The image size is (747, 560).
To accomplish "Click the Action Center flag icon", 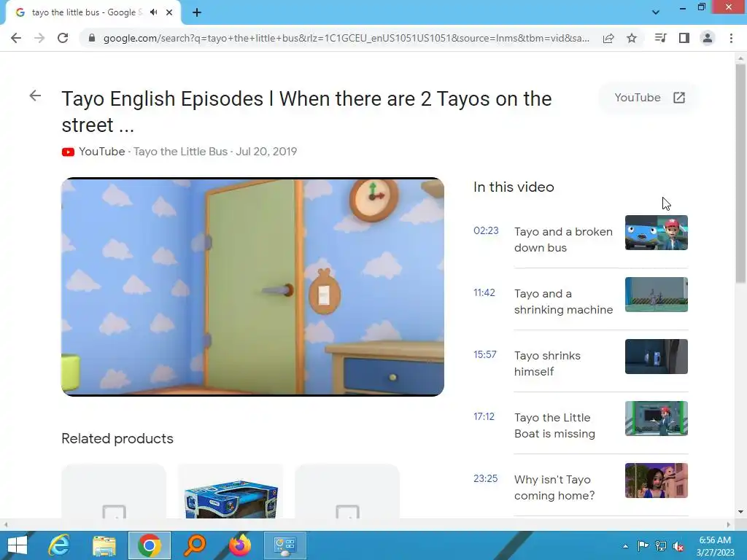I will [x=643, y=546].
